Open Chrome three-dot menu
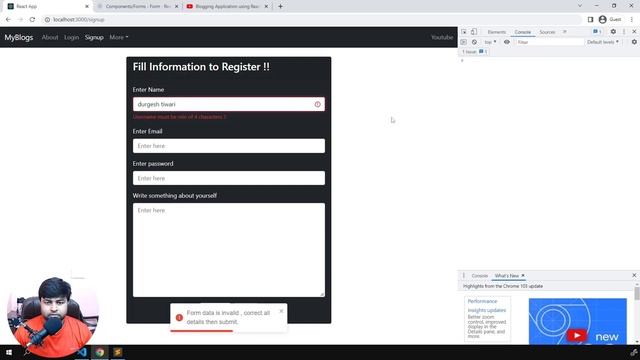Screen dimensions: 640x360 [x=631, y=19]
